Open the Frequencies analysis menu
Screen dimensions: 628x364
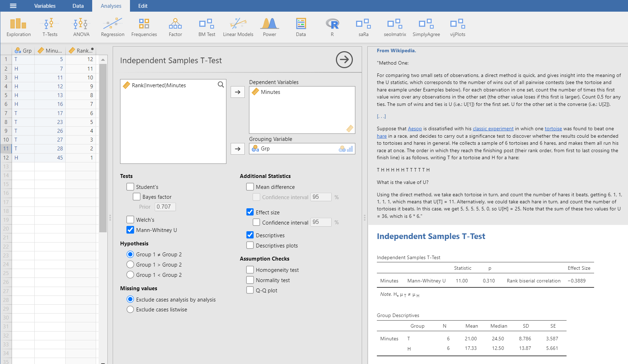pyautogui.click(x=144, y=27)
